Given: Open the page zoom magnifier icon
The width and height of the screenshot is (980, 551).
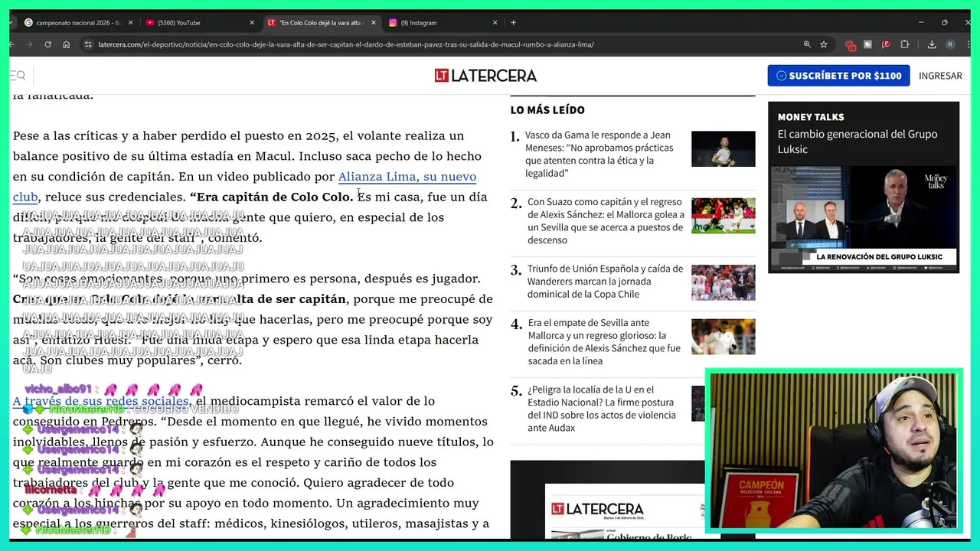Looking at the screenshot, I should click(x=807, y=44).
